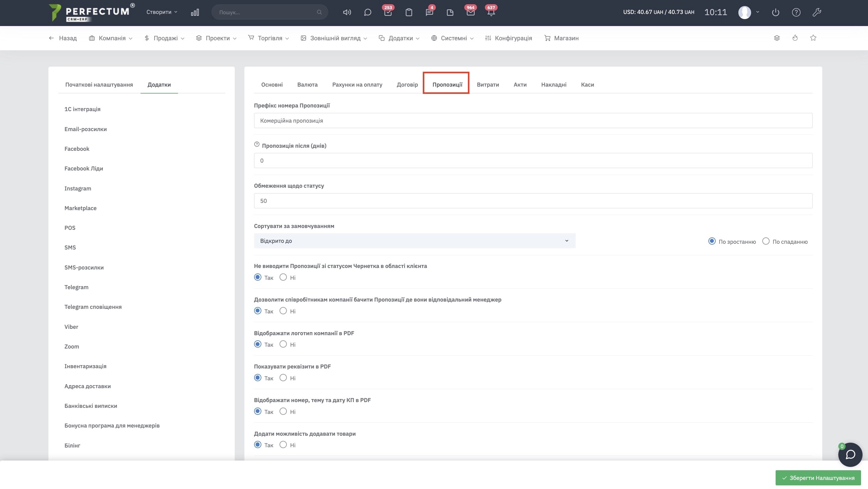Open the bar chart statistics icon

pos(195,12)
